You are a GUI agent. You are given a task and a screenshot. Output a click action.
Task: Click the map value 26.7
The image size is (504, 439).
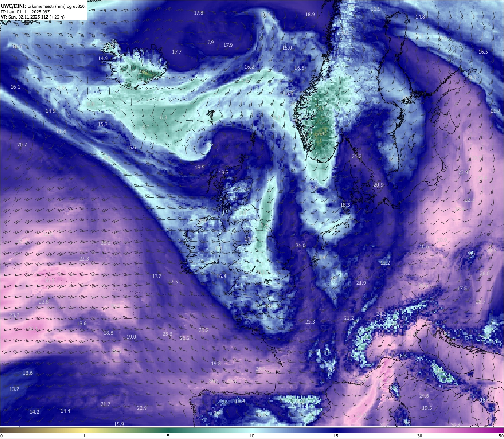pyautogui.click(x=481, y=302)
